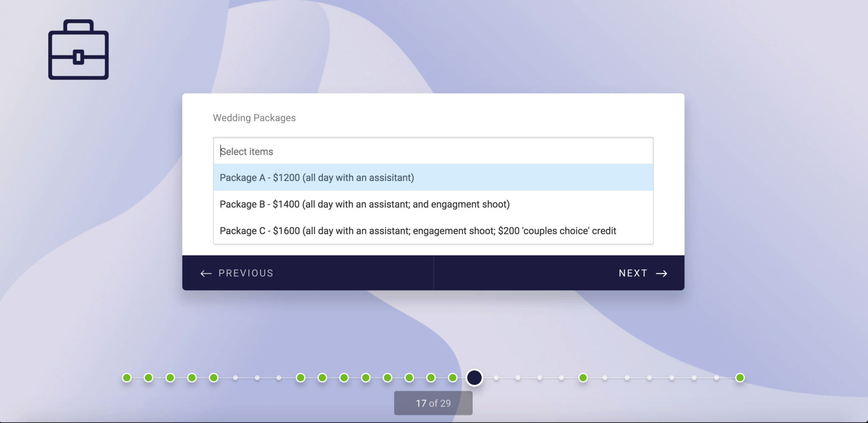Click the dark dot marking question 17
This screenshot has height=423, width=868.
(x=474, y=377)
